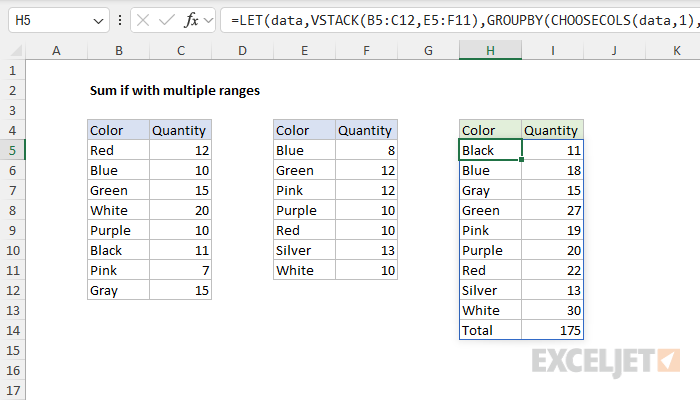Screen dimensions: 700x400
Task: Click cell H11 containing 'Red'
Action: [x=490, y=271]
